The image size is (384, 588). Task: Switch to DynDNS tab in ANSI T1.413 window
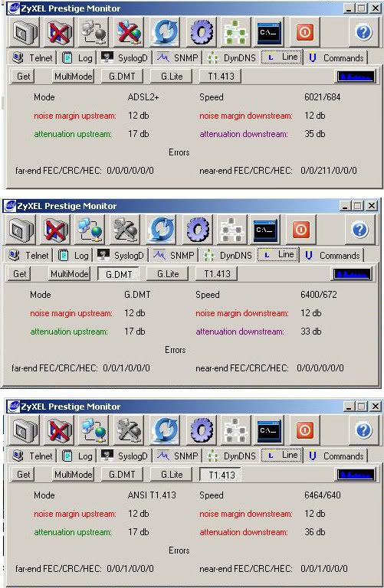pyautogui.click(x=232, y=456)
